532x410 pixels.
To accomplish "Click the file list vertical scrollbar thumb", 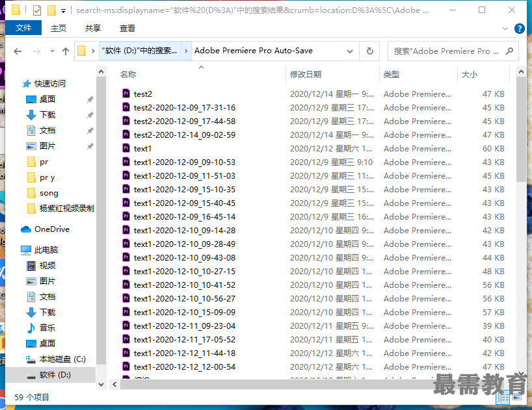I will point(521,129).
